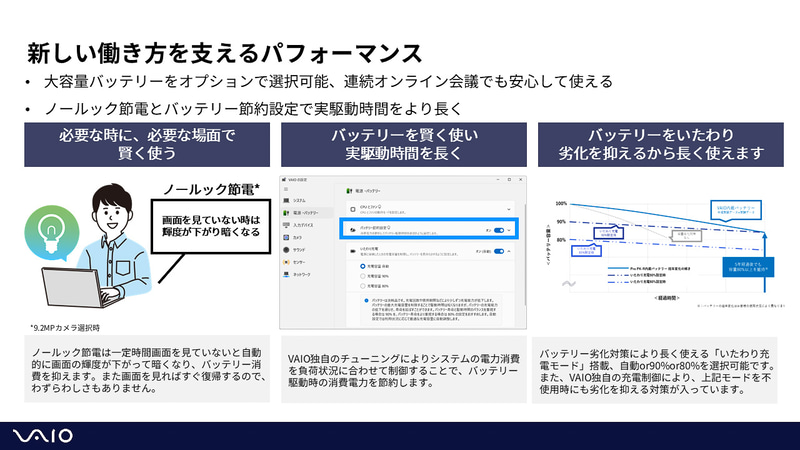The width and height of the screenshot is (800, 450).
Task: Click the description starting VAIO独自のチューニング
Action: pyautogui.click(x=404, y=371)
